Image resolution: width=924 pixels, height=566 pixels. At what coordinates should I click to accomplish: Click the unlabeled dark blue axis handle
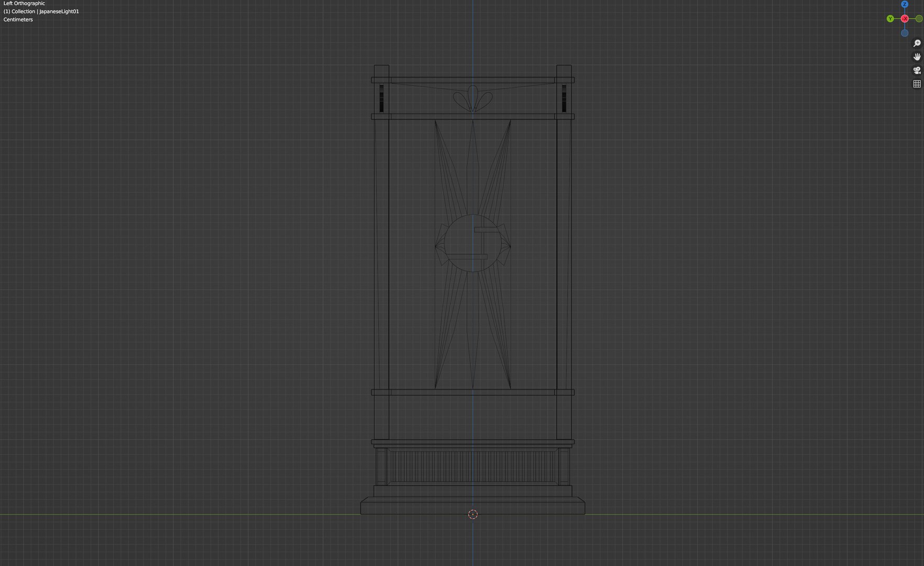tap(905, 33)
